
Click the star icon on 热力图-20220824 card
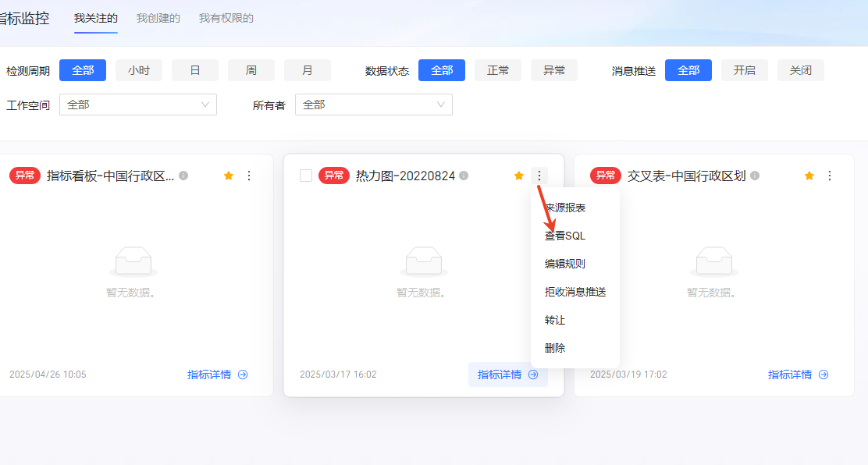(519, 176)
